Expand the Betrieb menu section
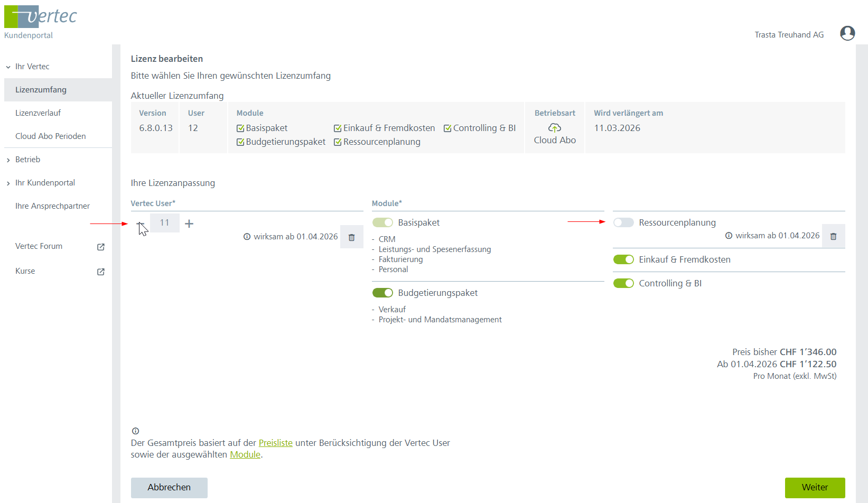 tap(8, 160)
